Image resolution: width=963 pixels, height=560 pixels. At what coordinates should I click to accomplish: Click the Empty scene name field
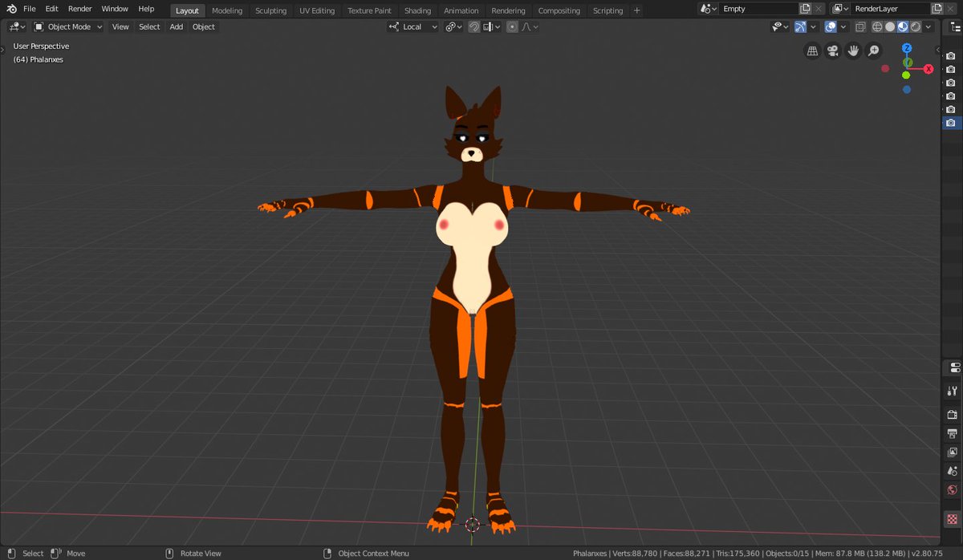click(x=758, y=9)
